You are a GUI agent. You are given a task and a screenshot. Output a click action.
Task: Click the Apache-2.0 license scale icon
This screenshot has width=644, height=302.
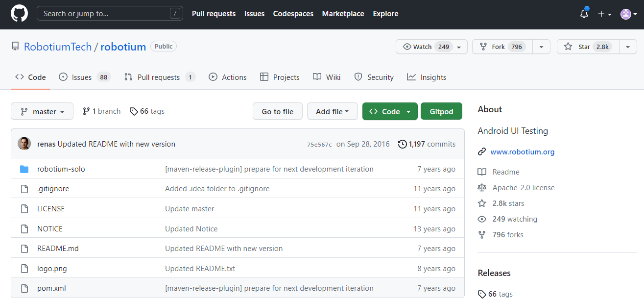coord(482,188)
